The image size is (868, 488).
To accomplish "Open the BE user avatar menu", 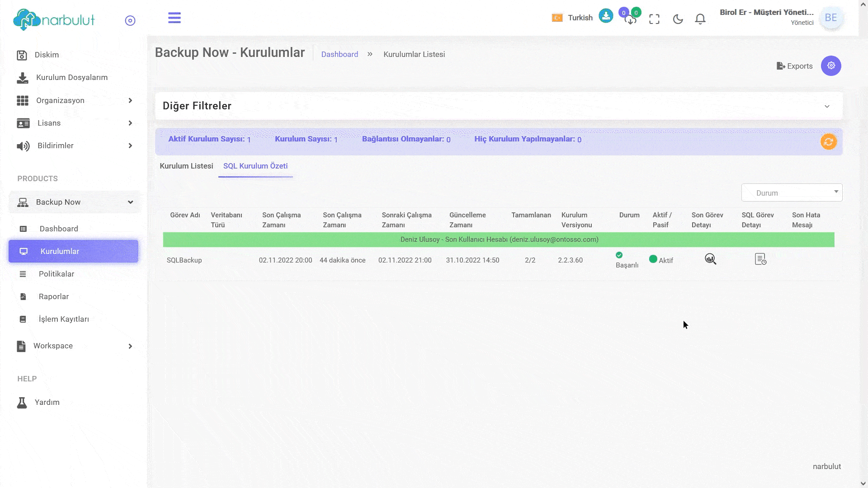I will click(831, 18).
